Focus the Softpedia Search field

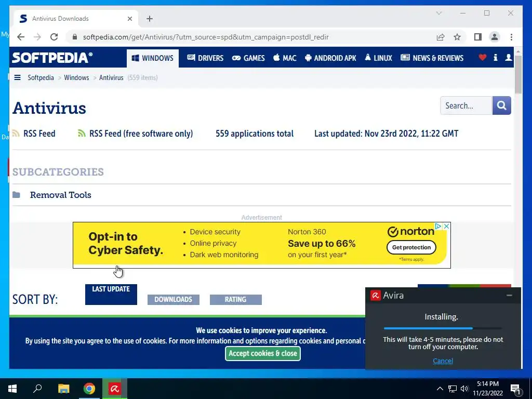click(466, 105)
